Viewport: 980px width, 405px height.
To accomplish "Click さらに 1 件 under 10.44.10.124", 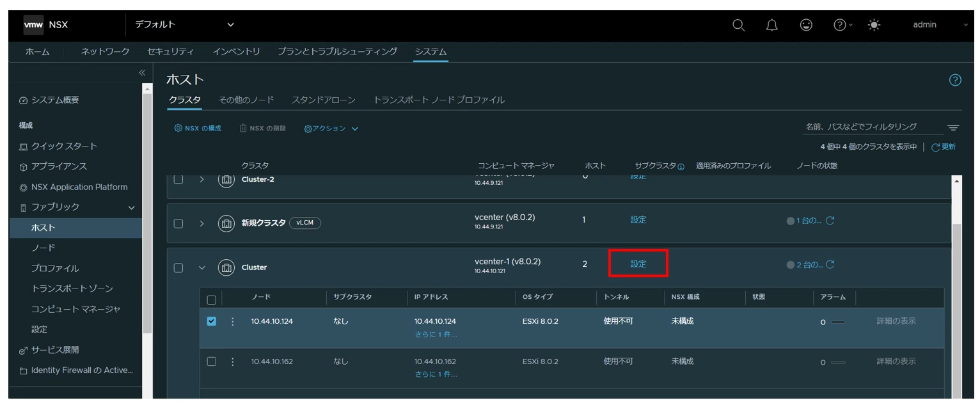I will tap(436, 334).
